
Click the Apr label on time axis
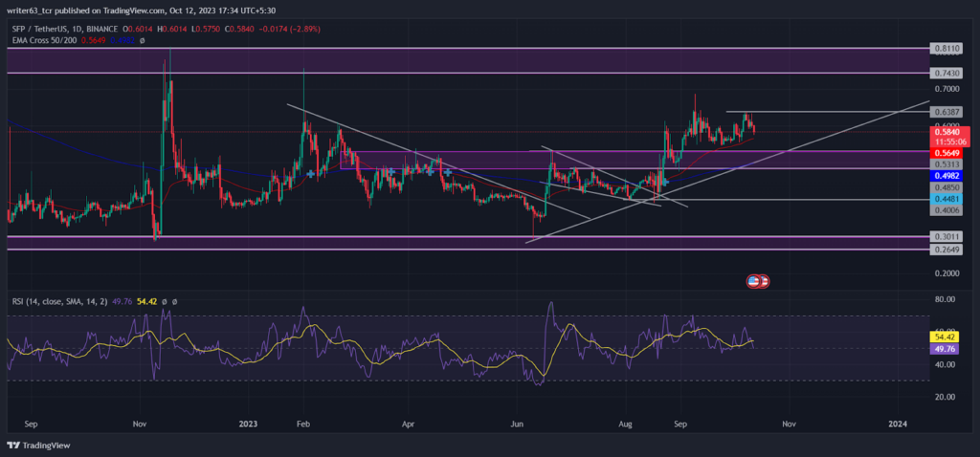408,424
